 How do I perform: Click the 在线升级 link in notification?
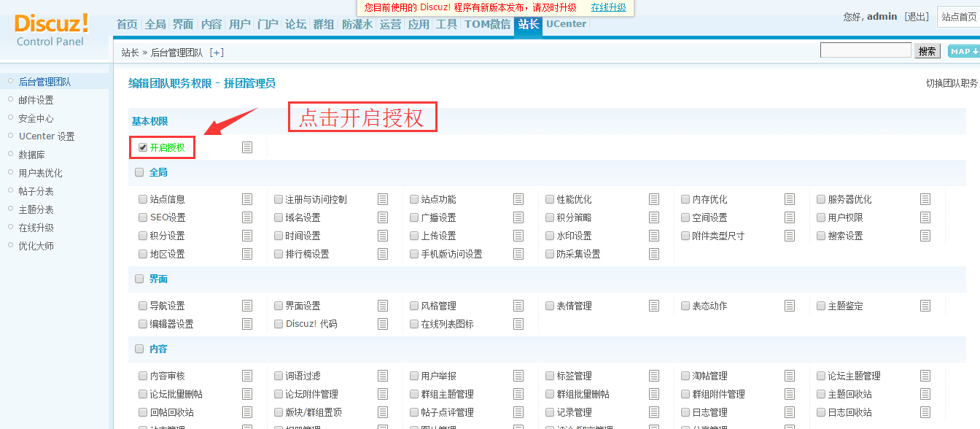pyautogui.click(x=608, y=7)
